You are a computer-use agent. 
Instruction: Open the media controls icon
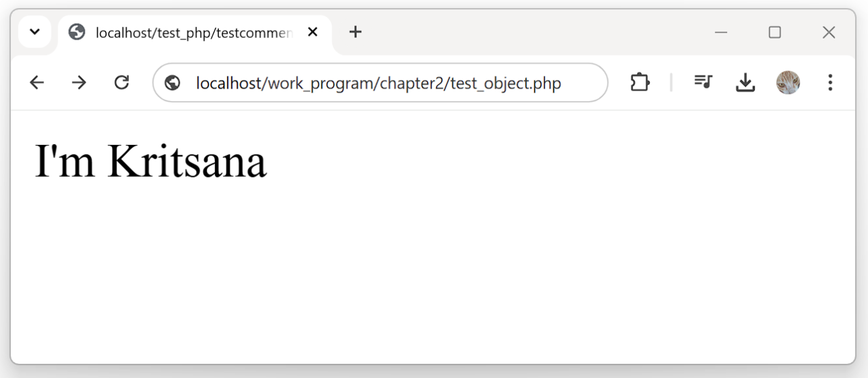coord(703,83)
